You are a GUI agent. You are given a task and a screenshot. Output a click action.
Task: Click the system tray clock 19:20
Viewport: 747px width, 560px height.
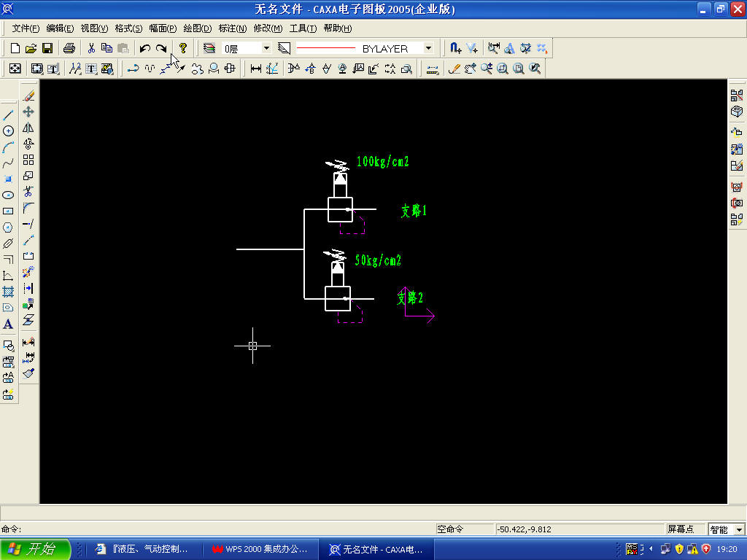coord(727,549)
